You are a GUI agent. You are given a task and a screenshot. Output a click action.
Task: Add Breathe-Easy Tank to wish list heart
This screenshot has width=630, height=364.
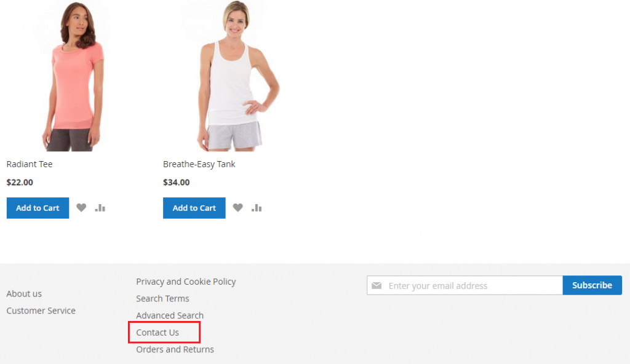(238, 208)
